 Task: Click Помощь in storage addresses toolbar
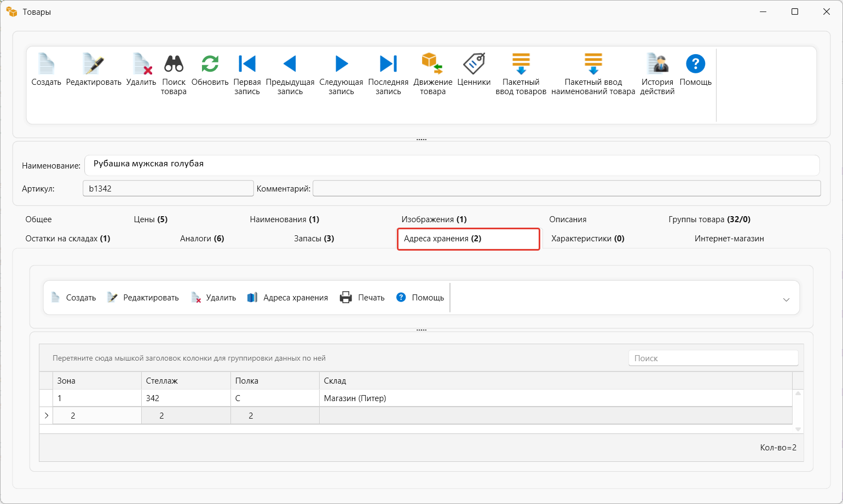[x=420, y=298]
